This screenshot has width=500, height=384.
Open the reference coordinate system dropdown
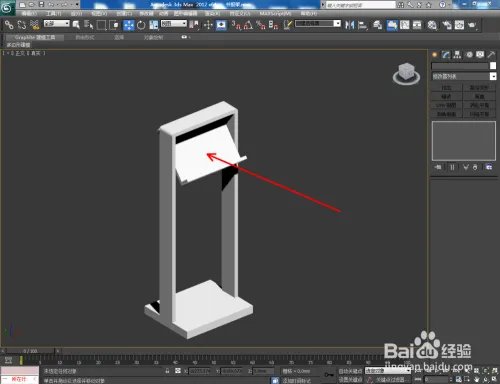coord(174,24)
